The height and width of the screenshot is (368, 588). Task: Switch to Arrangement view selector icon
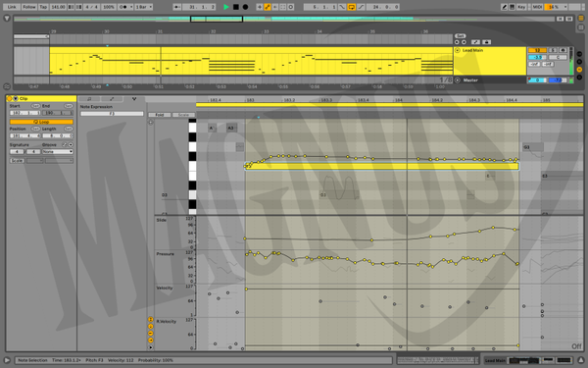click(581, 19)
